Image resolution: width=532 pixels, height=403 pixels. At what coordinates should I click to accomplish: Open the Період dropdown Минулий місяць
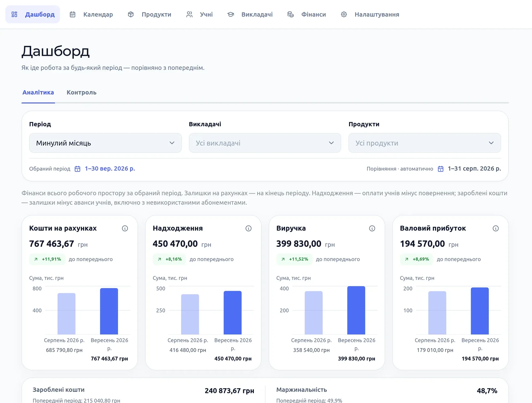(x=105, y=143)
